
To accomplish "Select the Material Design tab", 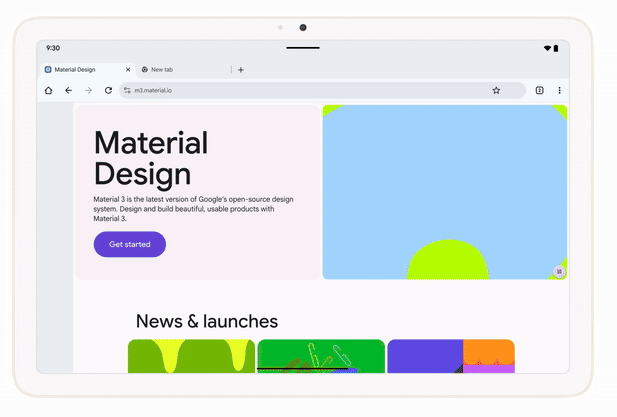I will click(x=80, y=70).
